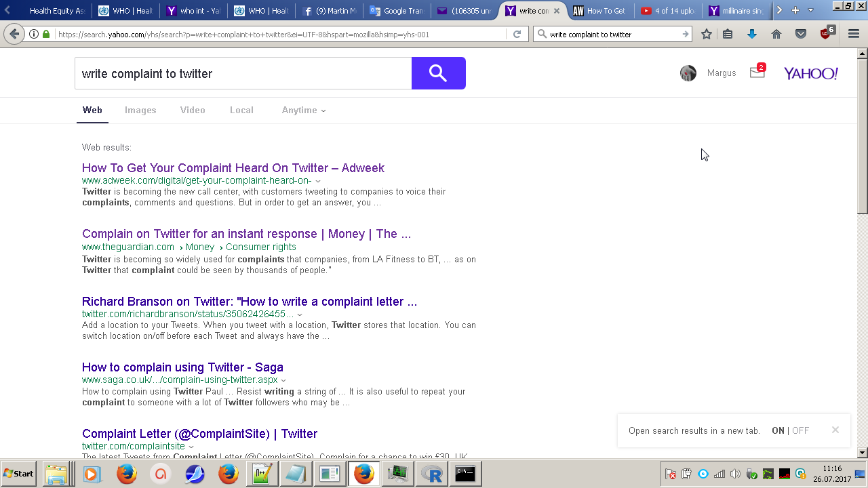Click the Yahoo search query input field
This screenshot has width=868, height=488.
pyautogui.click(x=243, y=73)
